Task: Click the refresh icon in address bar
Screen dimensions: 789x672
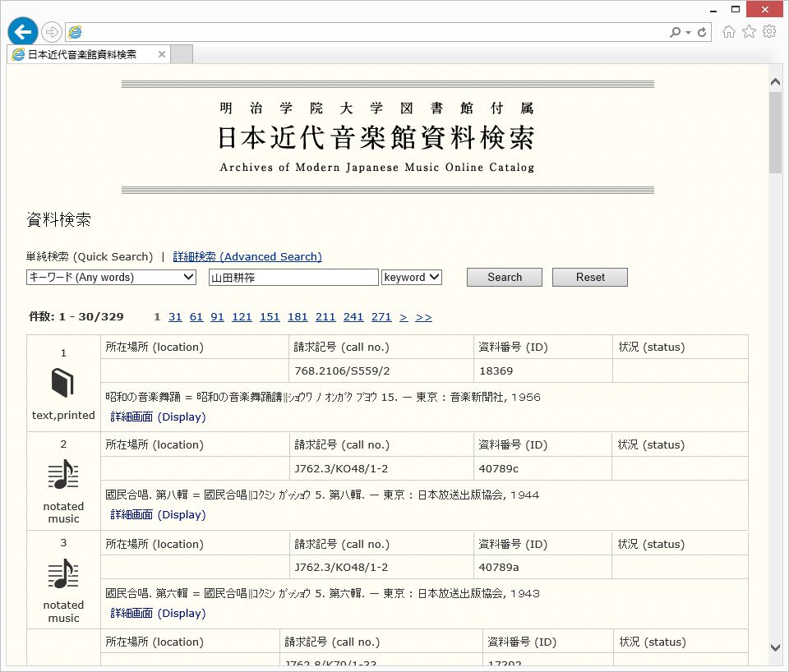Action: coord(702,32)
